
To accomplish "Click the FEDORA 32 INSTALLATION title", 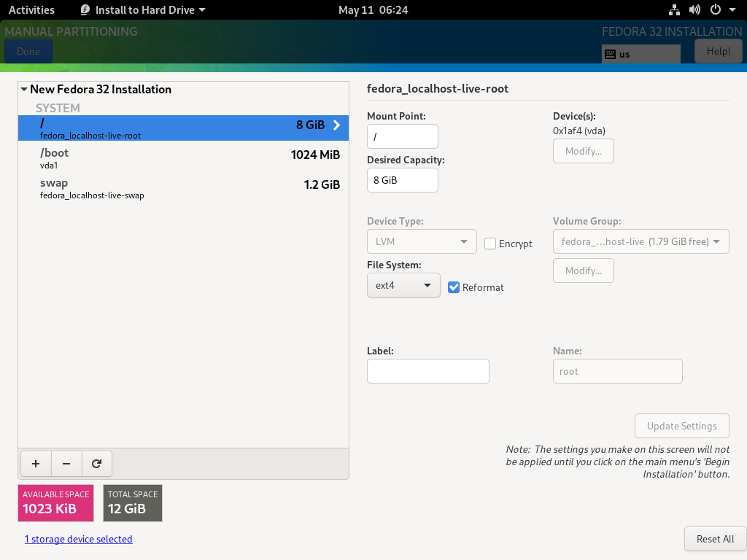I will pos(672,31).
